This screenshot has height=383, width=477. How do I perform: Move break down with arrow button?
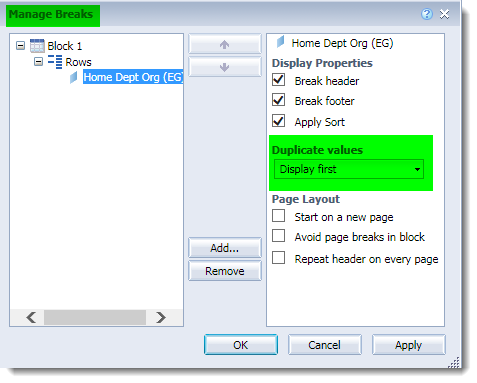(225, 67)
